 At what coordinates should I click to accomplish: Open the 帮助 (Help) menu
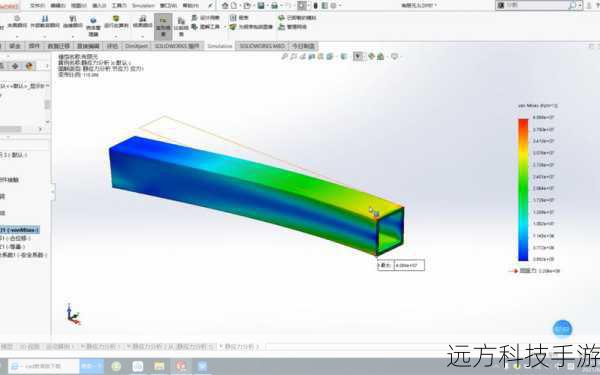click(x=190, y=5)
